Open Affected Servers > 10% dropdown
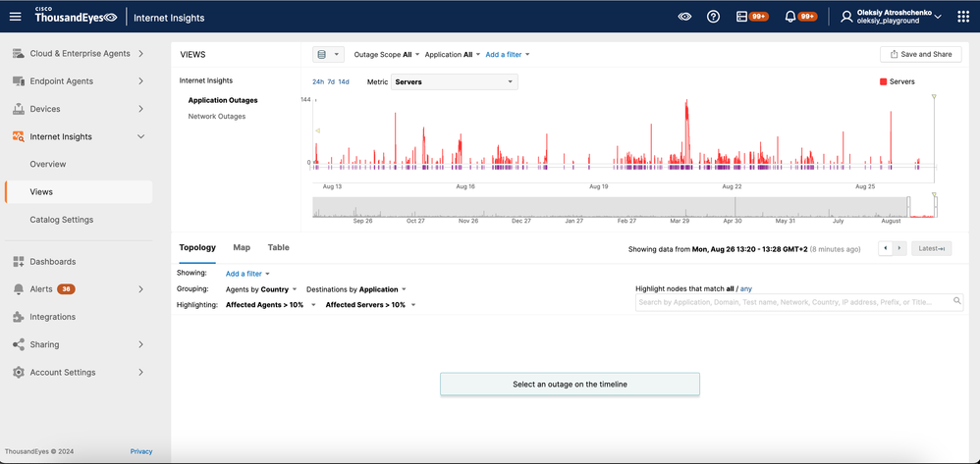The image size is (980, 464). tap(370, 305)
